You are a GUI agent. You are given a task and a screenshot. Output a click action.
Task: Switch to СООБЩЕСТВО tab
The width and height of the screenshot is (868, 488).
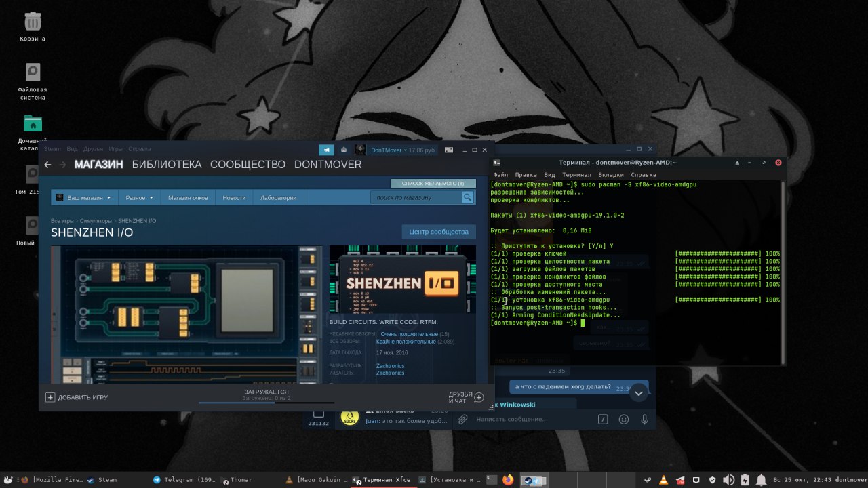pyautogui.click(x=248, y=165)
